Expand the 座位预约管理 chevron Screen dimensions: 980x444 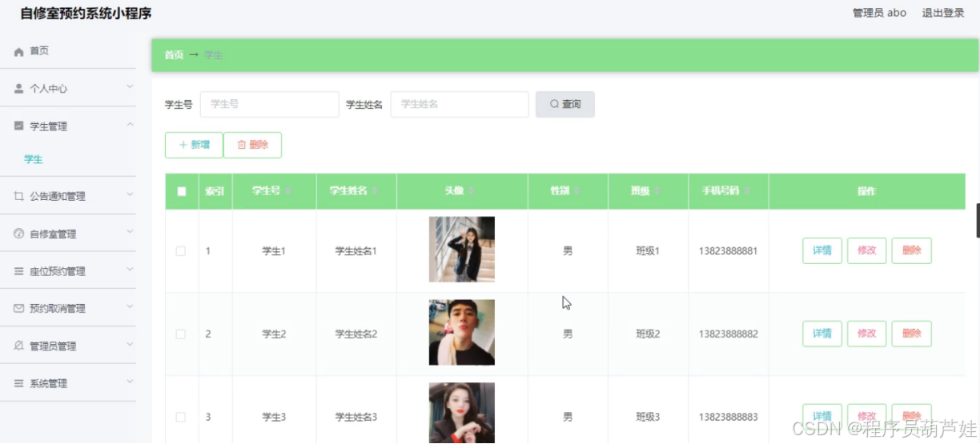pos(130,270)
